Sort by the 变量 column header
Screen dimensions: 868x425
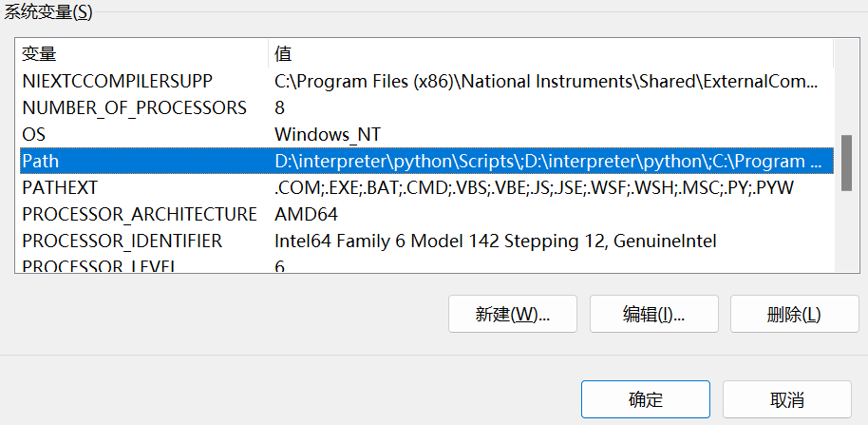pos(142,51)
